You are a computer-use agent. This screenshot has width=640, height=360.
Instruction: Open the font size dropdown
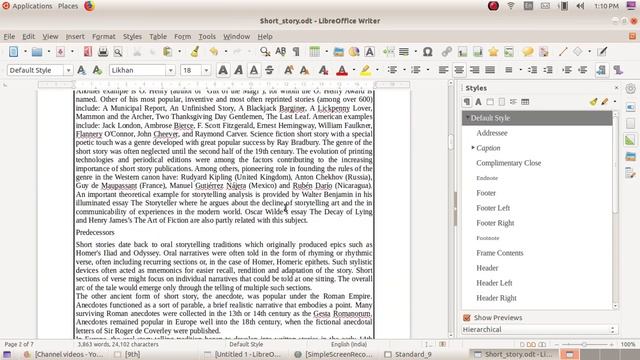click(206, 70)
